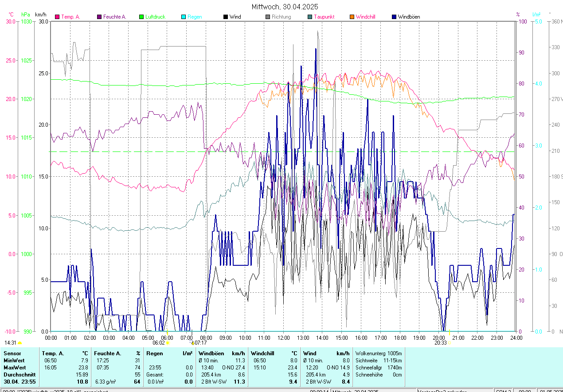This screenshot has width=563, height=392.
Task: Click the pink Temp. A. legend swatch
Action: [x=57, y=17]
